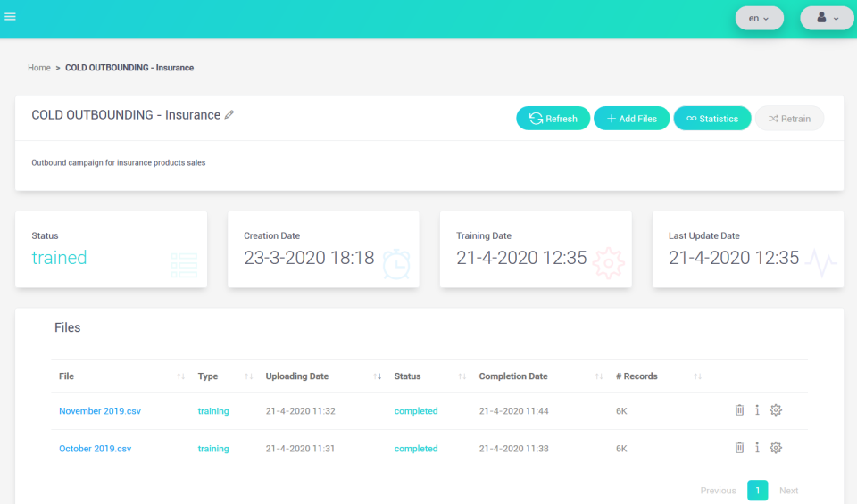This screenshot has height=504, width=857.
Task: Click the Retrain button
Action: pos(789,119)
